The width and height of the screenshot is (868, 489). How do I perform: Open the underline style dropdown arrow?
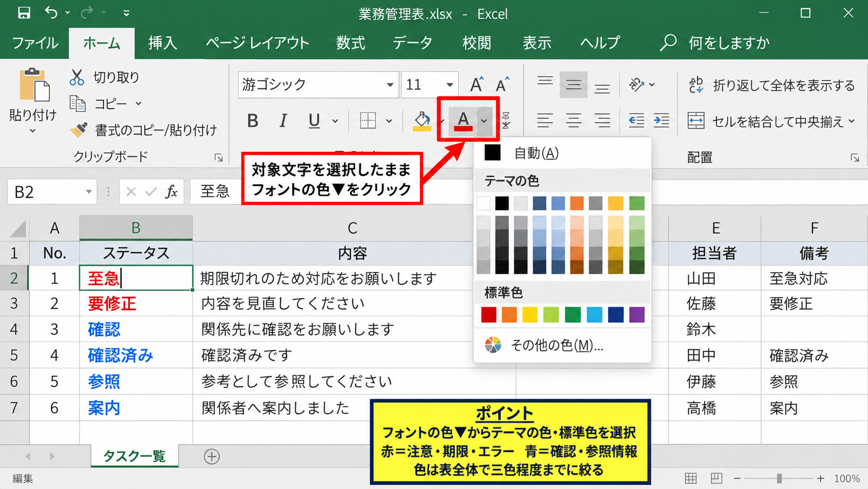pos(335,121)
